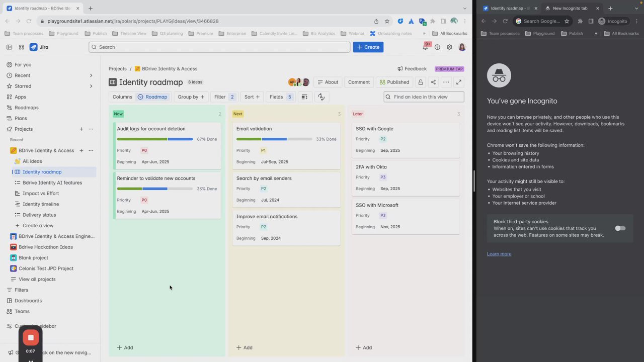
Task: Open the view more-actions ellipsis
Action: point(446,82)
